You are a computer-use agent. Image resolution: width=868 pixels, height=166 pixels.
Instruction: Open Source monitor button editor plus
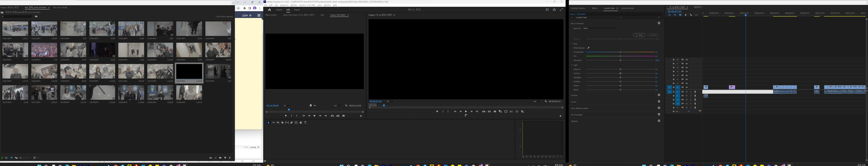(361, 116)
